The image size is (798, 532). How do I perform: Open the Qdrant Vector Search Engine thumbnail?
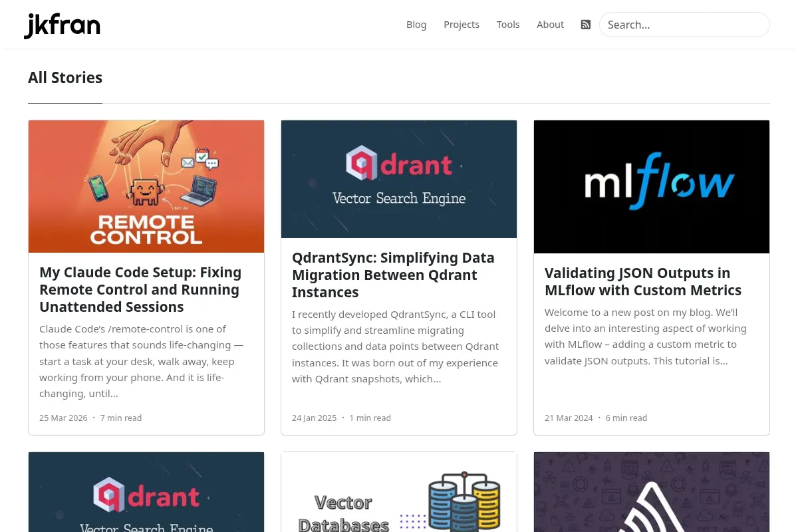[399, 179]
